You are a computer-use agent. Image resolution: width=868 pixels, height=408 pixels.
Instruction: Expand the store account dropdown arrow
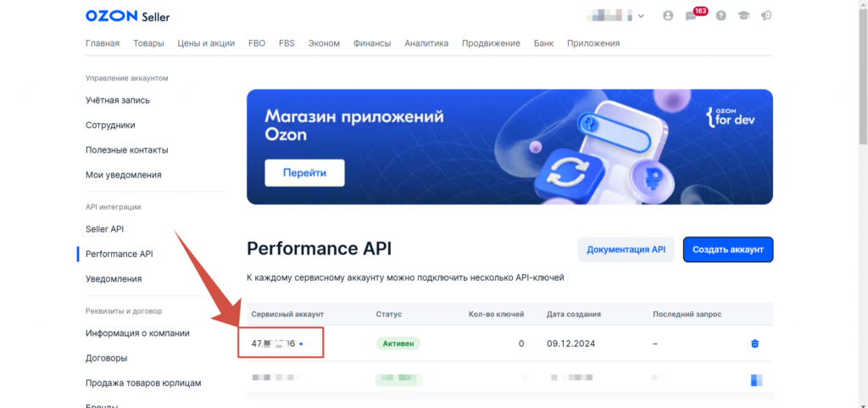coord(641,16)
